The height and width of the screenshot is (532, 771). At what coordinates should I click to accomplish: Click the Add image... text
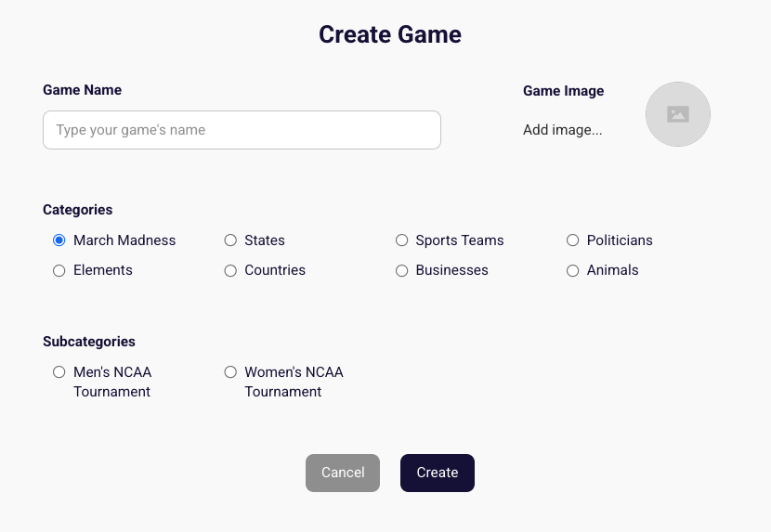tap(562, 130)
